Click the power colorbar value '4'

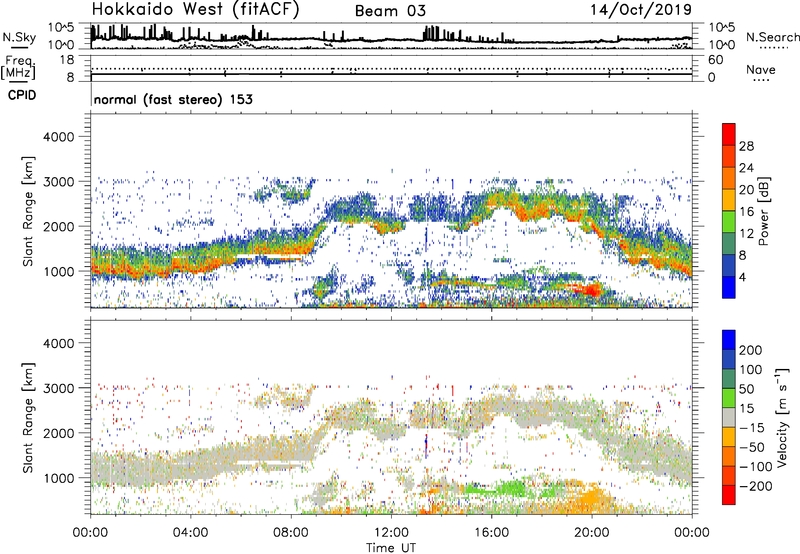coord(742,277)
